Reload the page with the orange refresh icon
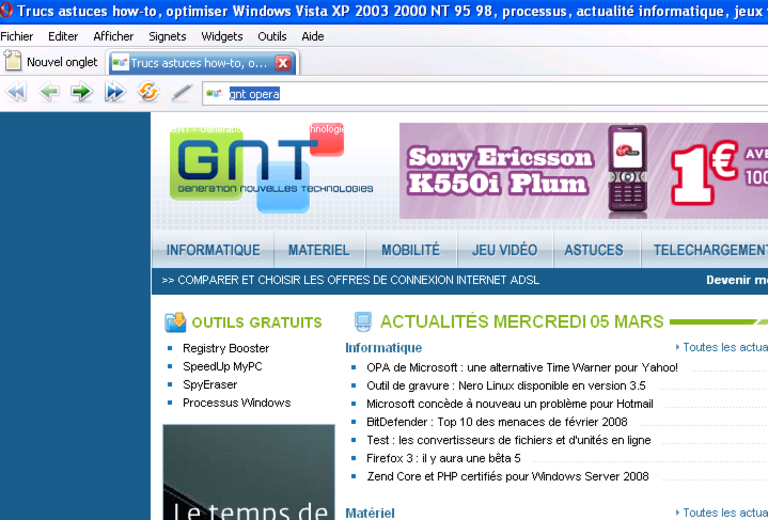The image size is (768, 520). [x=148, y=92]
